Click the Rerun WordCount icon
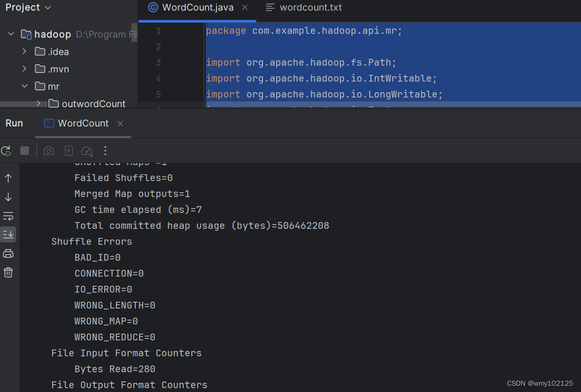The height and width of the screenshot is (392, 581). click(6, 151)
